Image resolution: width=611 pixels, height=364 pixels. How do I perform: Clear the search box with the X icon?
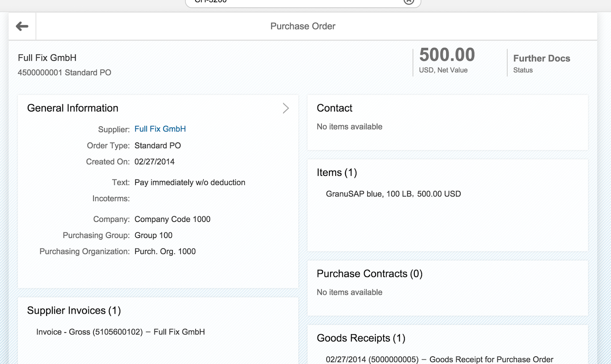pyautogui.click(x=409, y=2)
